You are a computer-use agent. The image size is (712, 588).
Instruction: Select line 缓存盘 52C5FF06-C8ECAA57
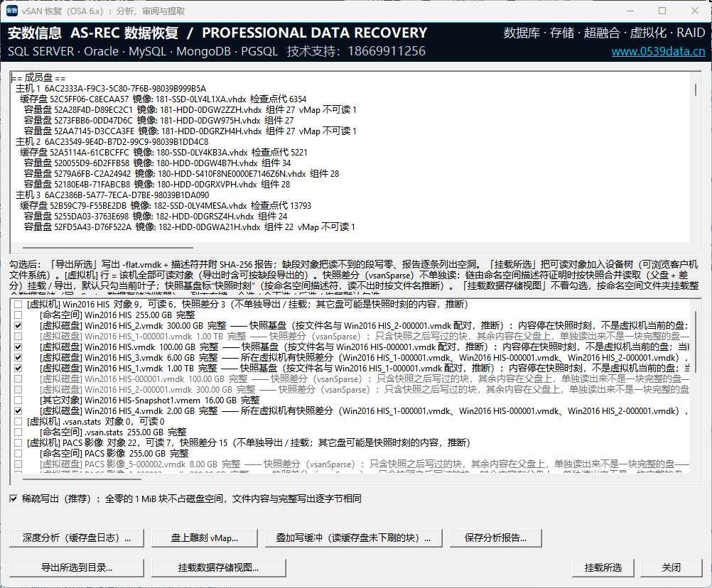163,99
